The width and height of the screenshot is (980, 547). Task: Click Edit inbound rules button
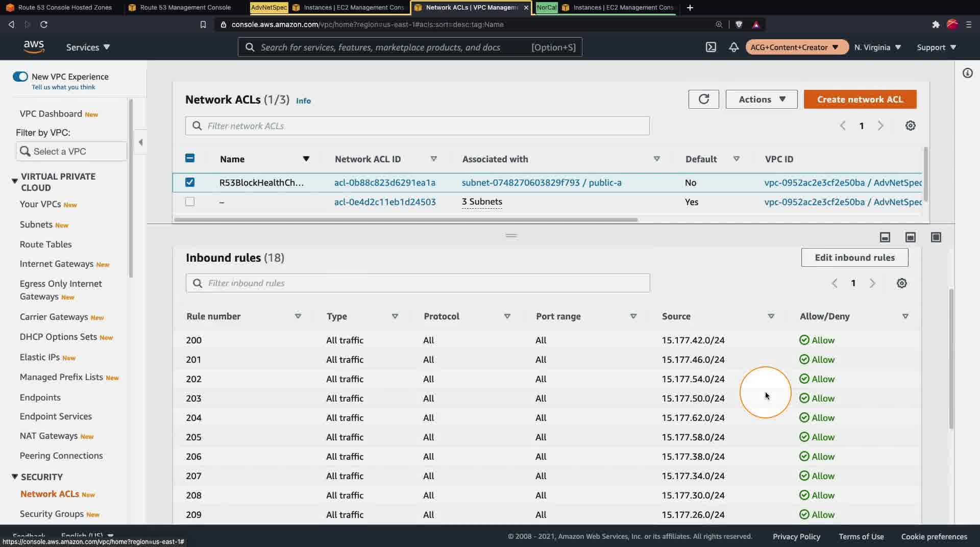click(854, 257)
